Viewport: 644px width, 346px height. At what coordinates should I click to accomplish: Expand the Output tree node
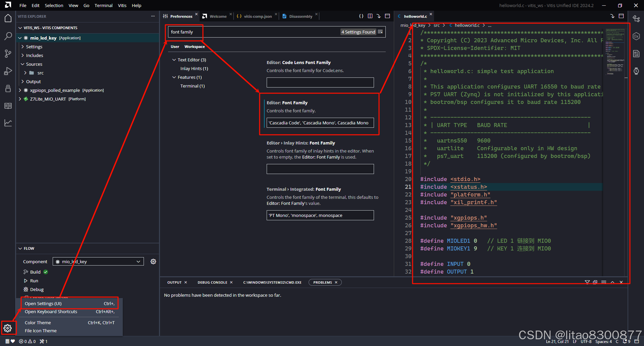point(23,81)
